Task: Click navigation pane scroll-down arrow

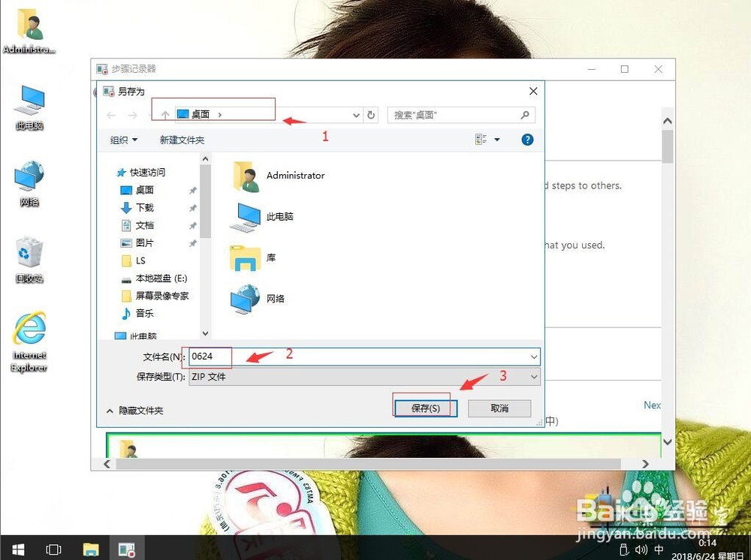Action: (206, 333)
